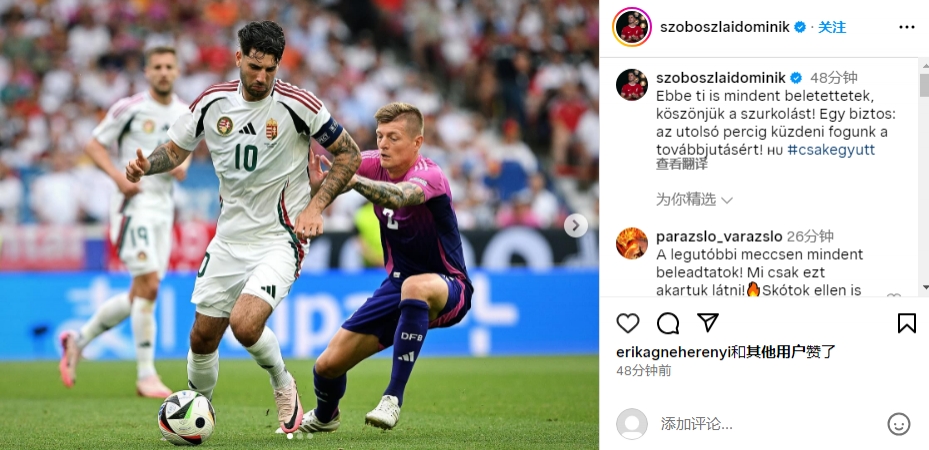This screenshot has height=450, width=929.
Task: Select the second carousel dot indicator
Action: click(x=299, y=436)
